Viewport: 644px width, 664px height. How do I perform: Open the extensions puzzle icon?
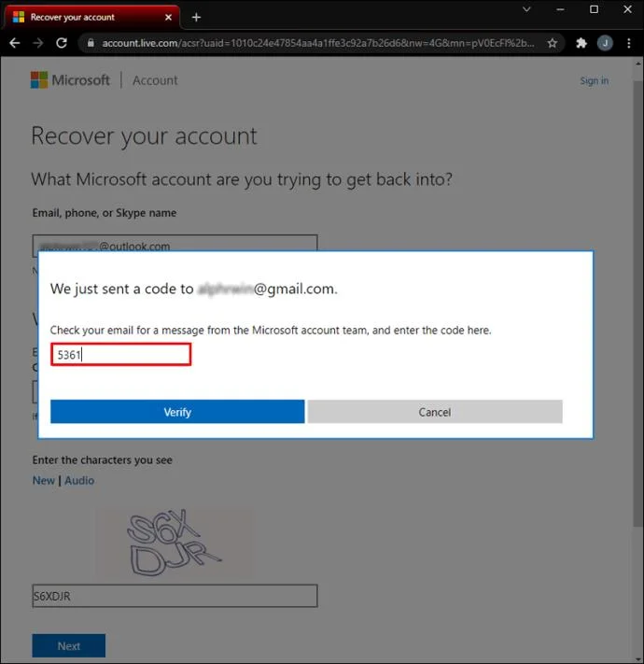(581, 43)
